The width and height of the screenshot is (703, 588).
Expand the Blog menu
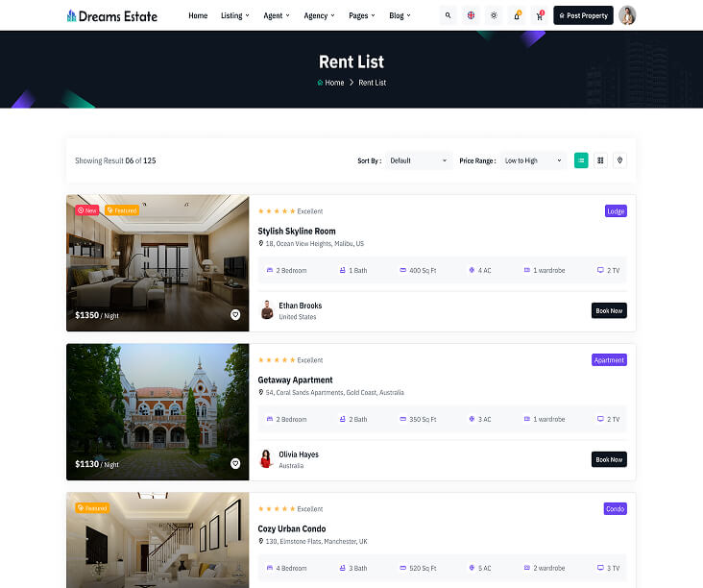(x=400, y=15)
